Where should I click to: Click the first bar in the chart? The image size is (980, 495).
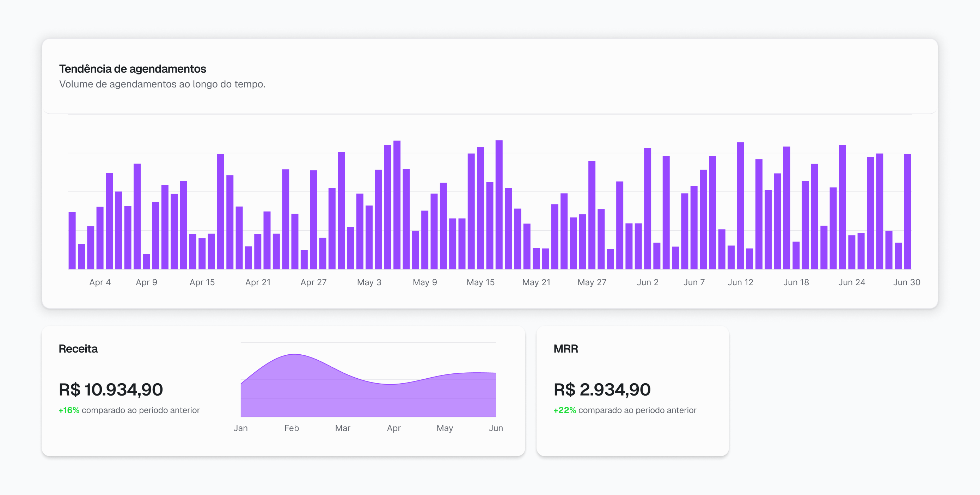72,240
